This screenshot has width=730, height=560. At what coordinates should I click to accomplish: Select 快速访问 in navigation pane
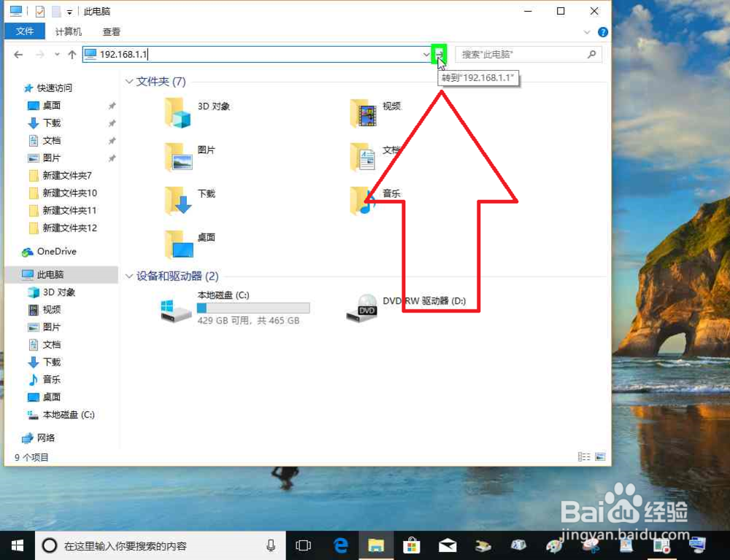pos(55,88)
